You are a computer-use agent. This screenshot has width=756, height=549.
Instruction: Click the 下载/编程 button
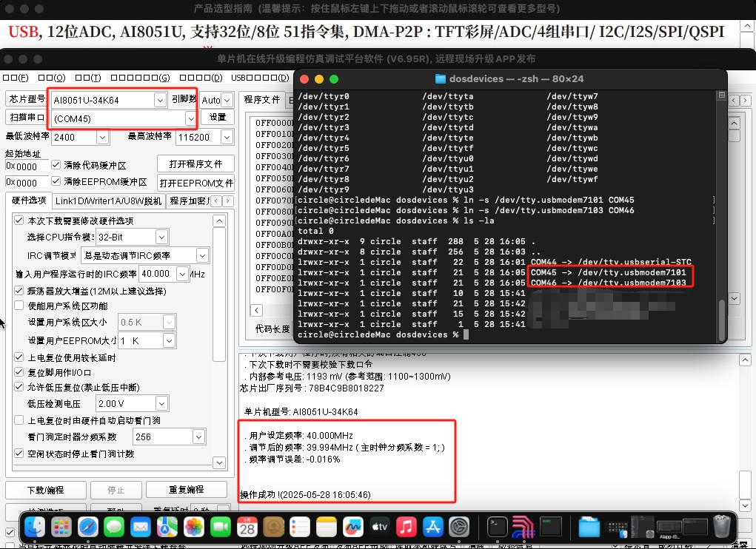pos(46,490)
